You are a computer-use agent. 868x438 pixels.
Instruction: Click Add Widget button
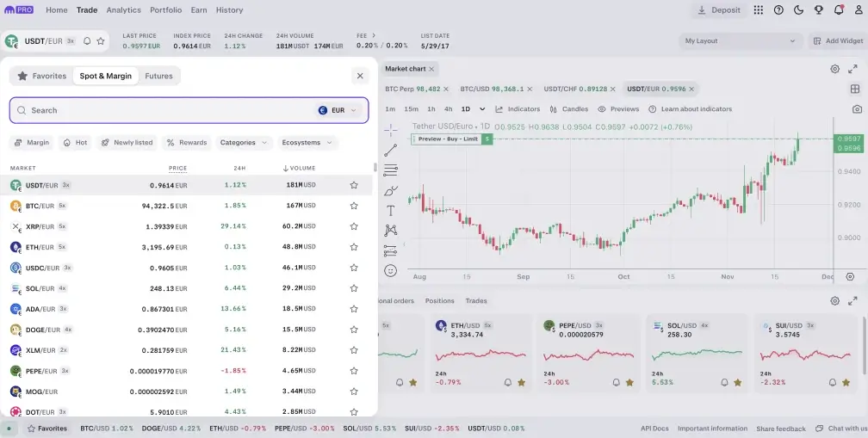pyautogui.click(x=838, y=41)
